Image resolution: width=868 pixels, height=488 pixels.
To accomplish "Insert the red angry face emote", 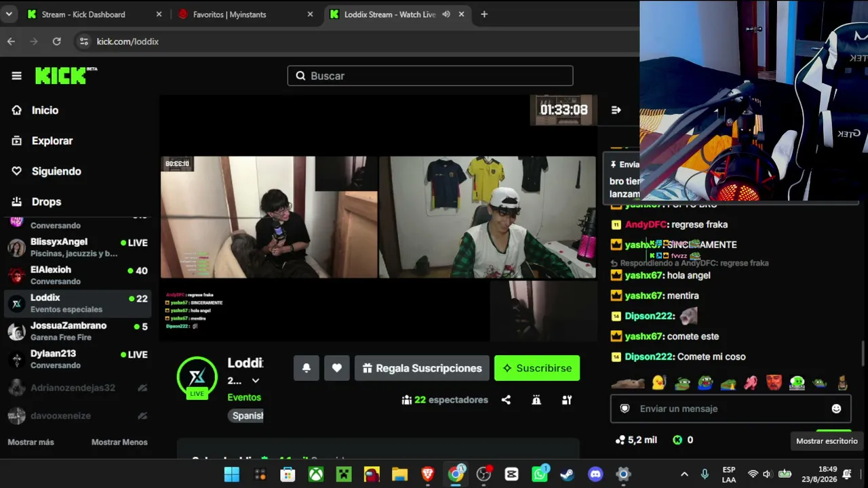I will pos(774,384).
